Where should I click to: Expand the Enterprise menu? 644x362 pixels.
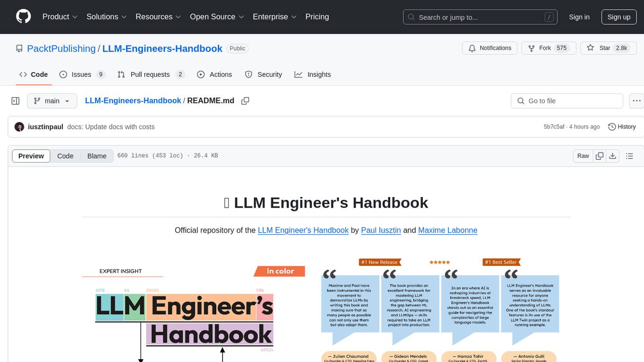click(275, 17)
